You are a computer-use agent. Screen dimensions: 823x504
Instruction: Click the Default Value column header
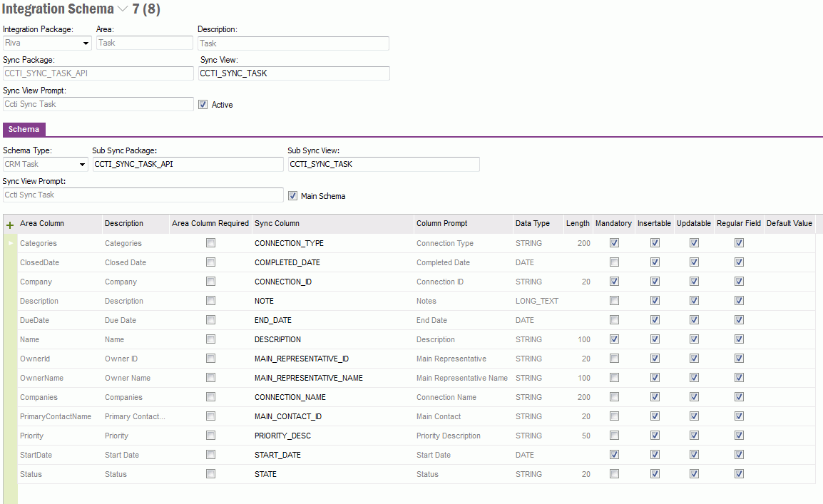[789, 224]
